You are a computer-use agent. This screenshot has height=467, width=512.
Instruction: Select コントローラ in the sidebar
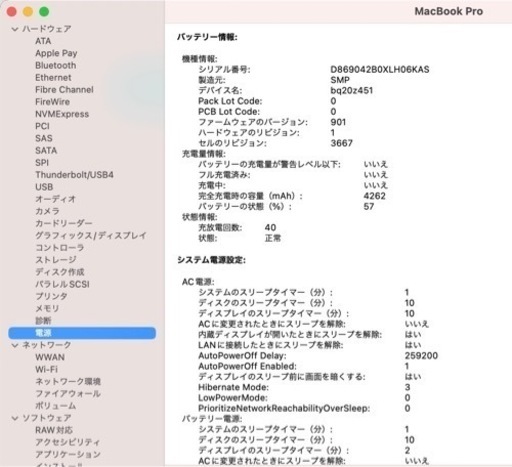point(60,248)
